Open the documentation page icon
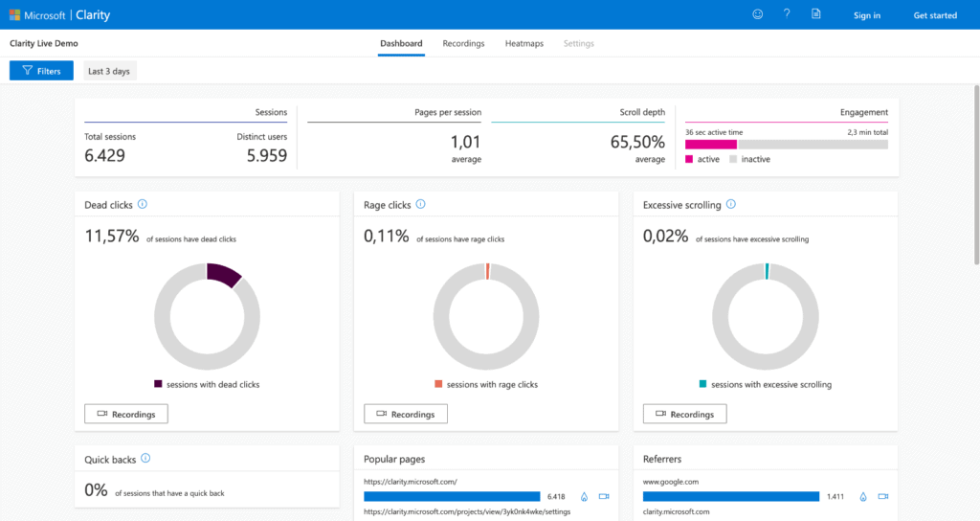980x521 pixels. 816,13
